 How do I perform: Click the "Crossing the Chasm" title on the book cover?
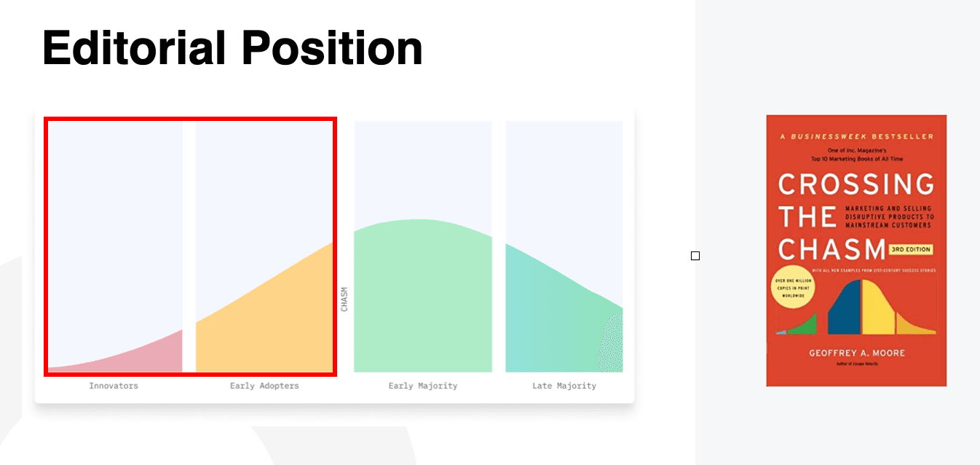click(830, 217)
